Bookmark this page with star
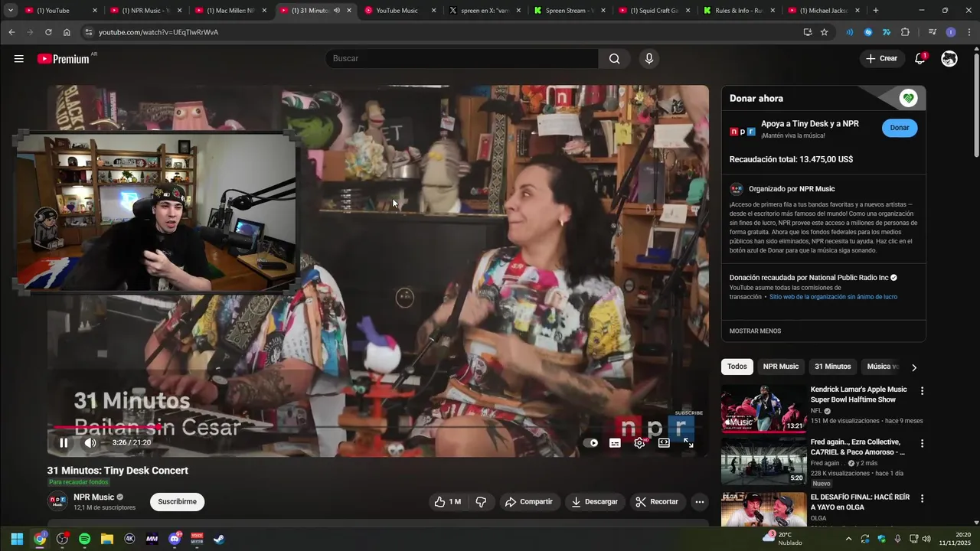Viewport: 980px width, 551px height. (824, 32)
